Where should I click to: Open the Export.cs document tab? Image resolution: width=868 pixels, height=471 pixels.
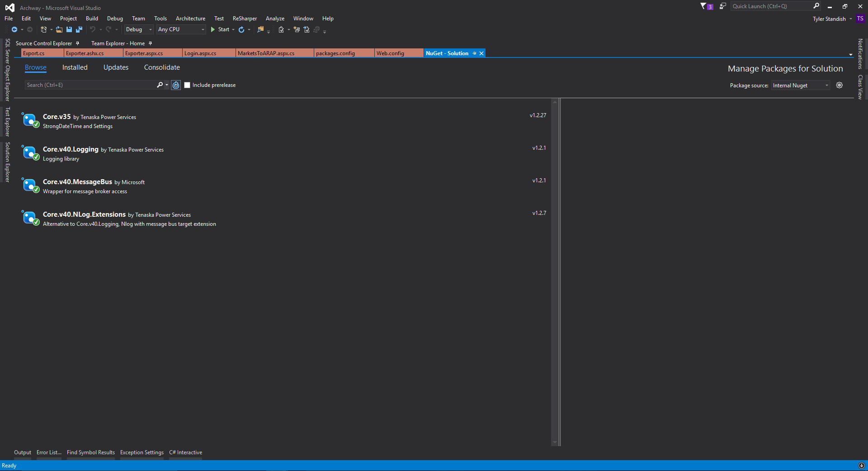[42, 53]
